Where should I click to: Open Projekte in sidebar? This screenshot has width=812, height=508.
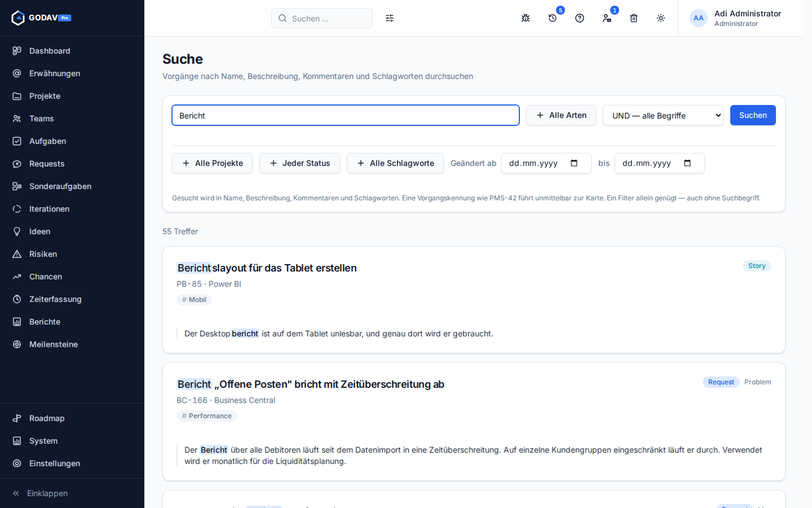point(72,96)
